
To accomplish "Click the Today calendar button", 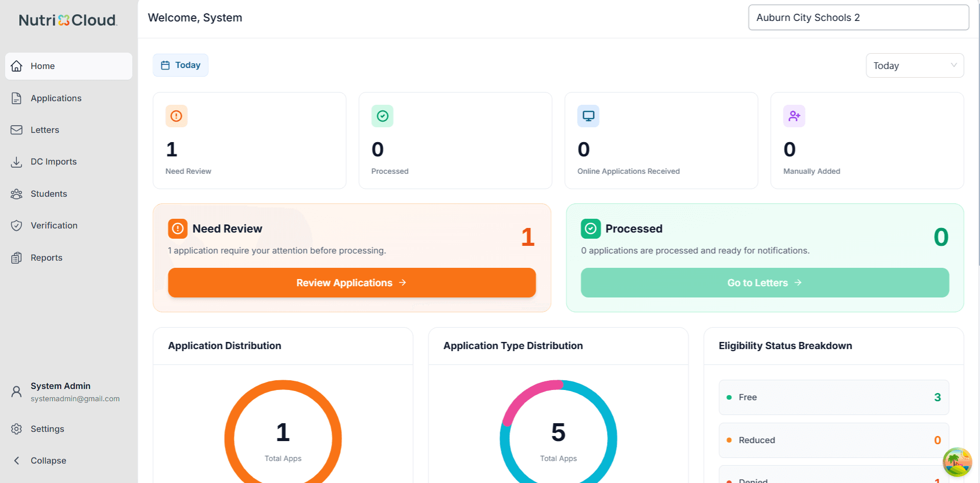I will [180, 65].
